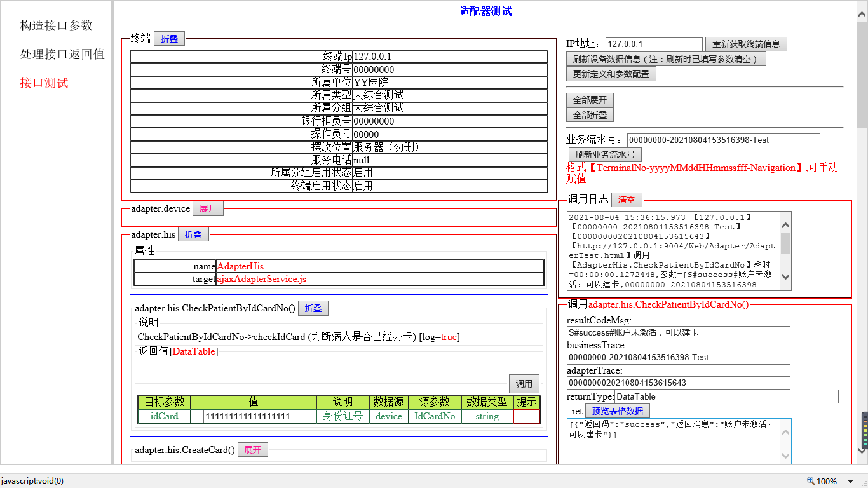Collapse adapter.his.CheckPatientByIdCardNo() block
Screen dimensions: 868x488
coord(313,308)
